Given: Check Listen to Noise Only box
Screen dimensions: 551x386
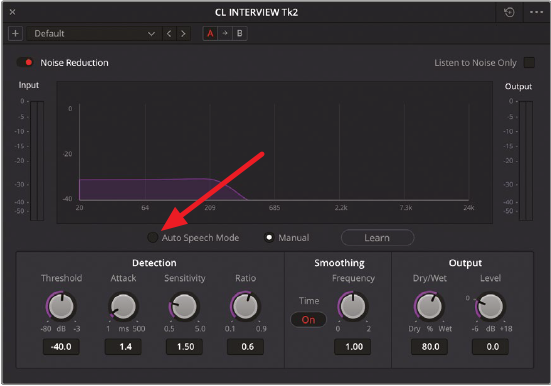Looking at the screenshot, I should (529, 63).
